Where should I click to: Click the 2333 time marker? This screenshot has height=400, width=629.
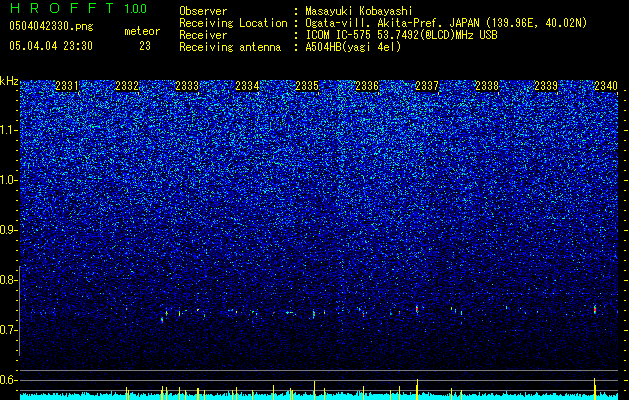187,86
